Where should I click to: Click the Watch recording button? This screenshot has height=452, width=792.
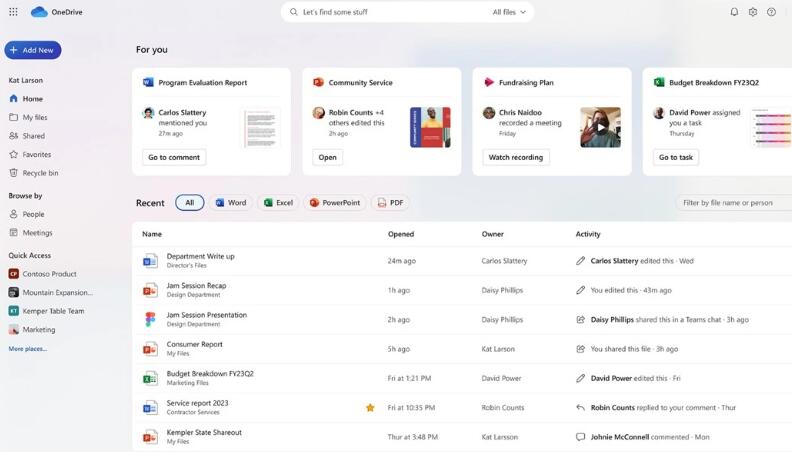pyautogui.click(x=515, y=157)
